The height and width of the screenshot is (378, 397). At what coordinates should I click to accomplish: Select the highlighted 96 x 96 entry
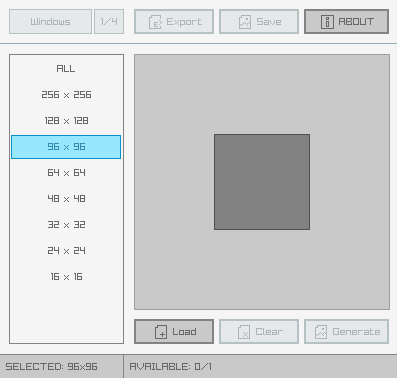coord(66,147)
